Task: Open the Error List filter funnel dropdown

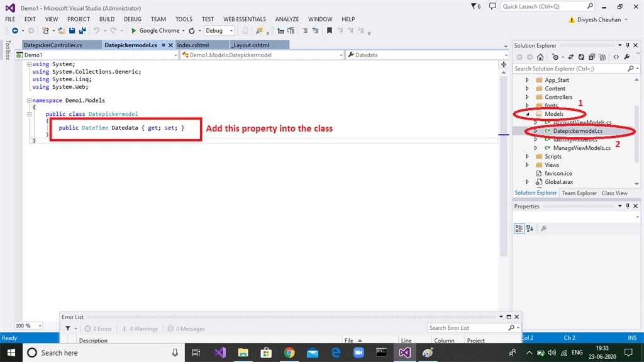Action: tap(71, 328)
